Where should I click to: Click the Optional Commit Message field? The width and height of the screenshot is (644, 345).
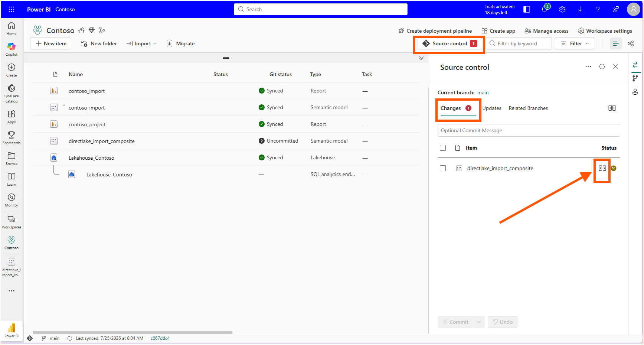coord(529,130)
